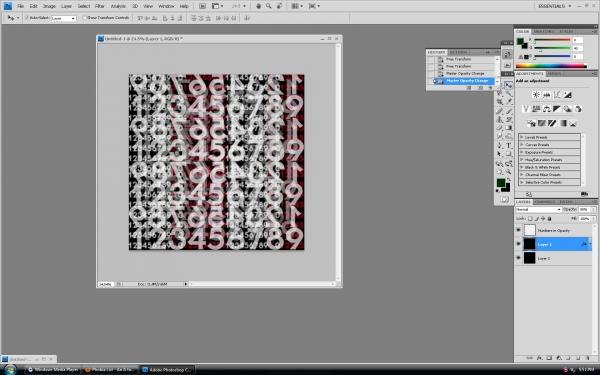
Task: Add a Levels adjustment
Action: click(x=547, y=95)
